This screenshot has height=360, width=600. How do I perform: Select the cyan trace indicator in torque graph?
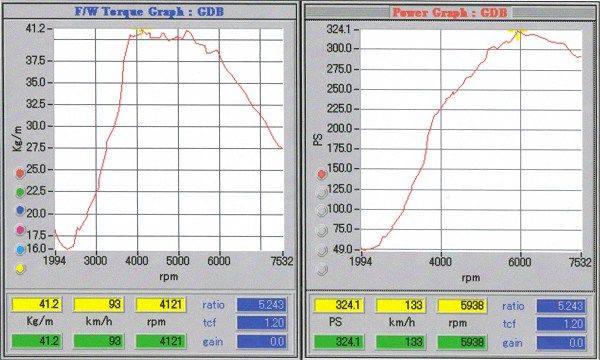[20, 250]
